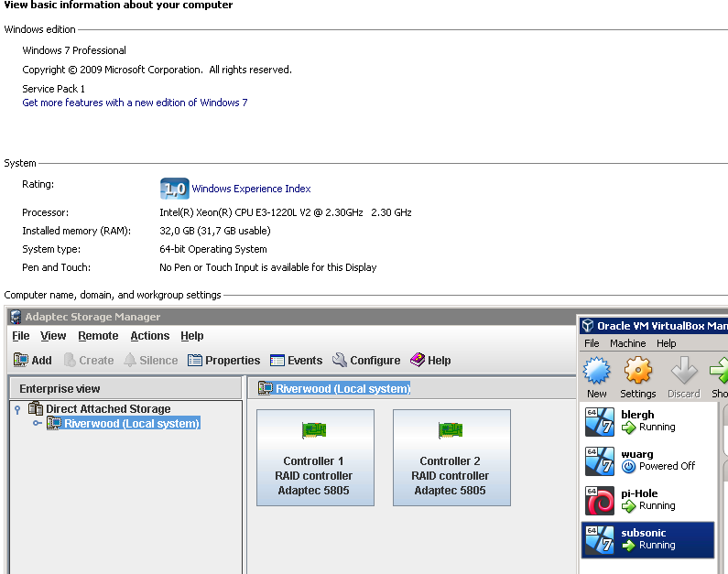Image resolution: width=728 pixels, height=574 pixels.
Task: Click the Windows 7 Professional edition text
Action: click(74, 50)
